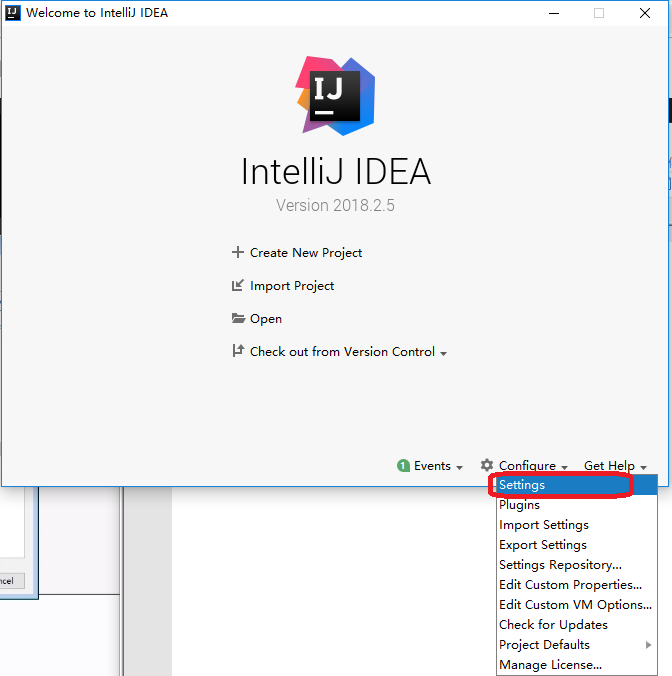Select Settings in Configure menu

pyautogui.click(x=577, y=485)
